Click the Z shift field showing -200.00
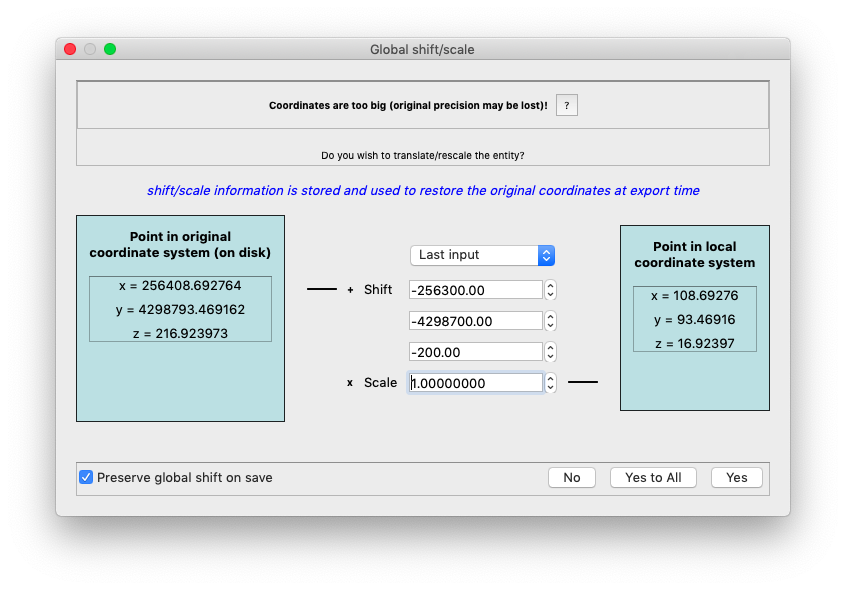The width and height of the screenshot is (846, 590). [475, 352]
